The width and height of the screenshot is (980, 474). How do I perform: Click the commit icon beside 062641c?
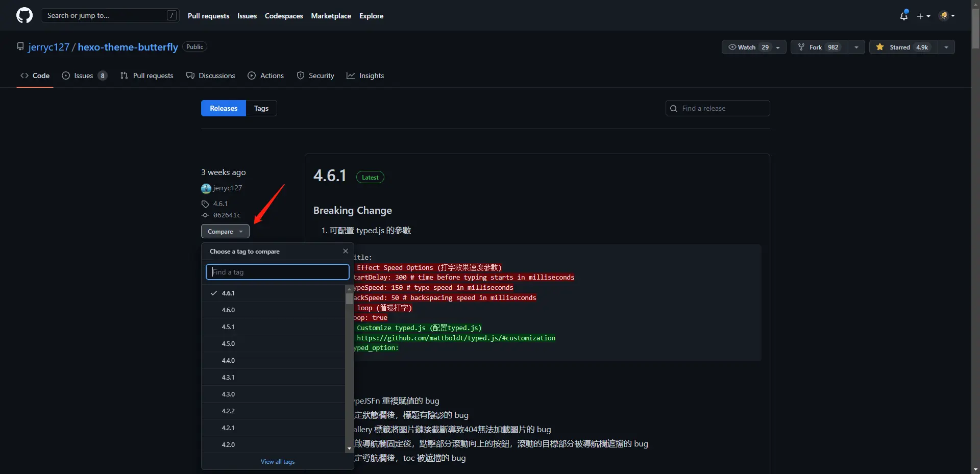[205, 215]
